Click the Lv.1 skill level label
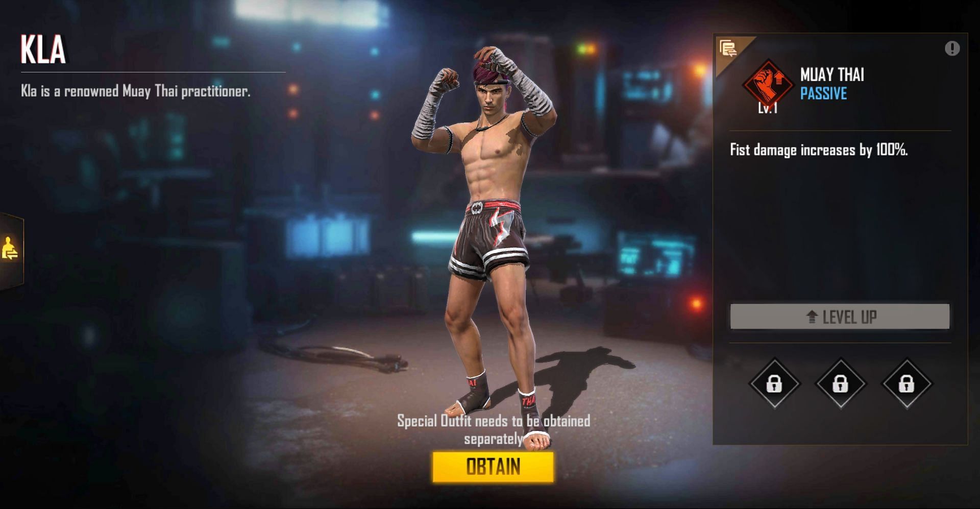980x509 pixels. click(x=767, y=108)
